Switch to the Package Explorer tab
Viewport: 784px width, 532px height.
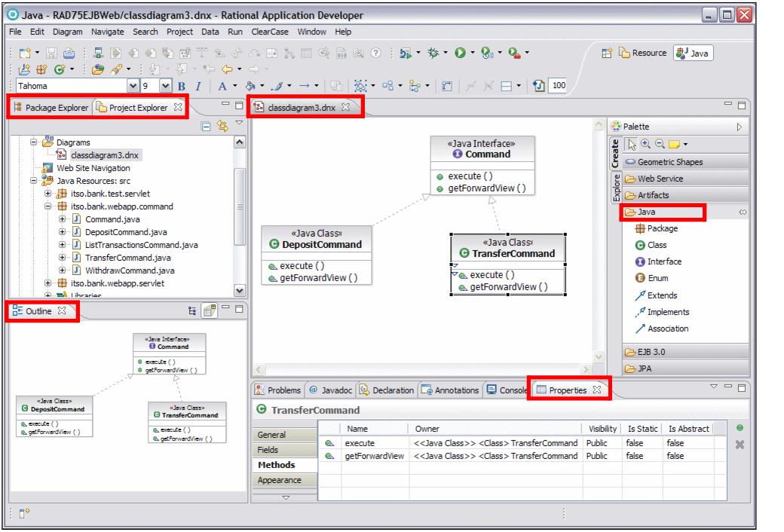[51, 108]
